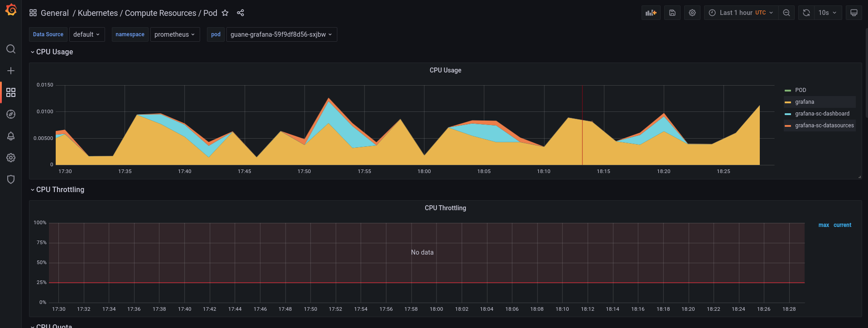
Task: Click the CPU Usage panel resize handle
Action: 859,177
